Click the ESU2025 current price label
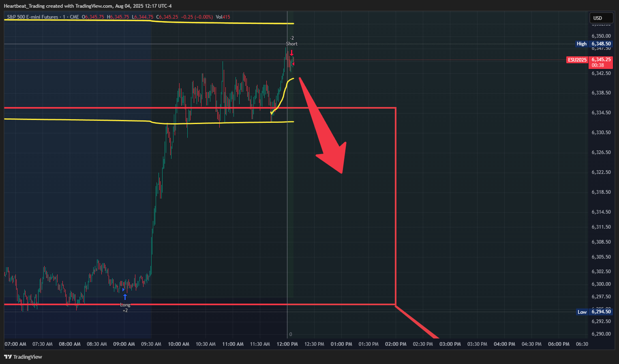 (577, 60)
